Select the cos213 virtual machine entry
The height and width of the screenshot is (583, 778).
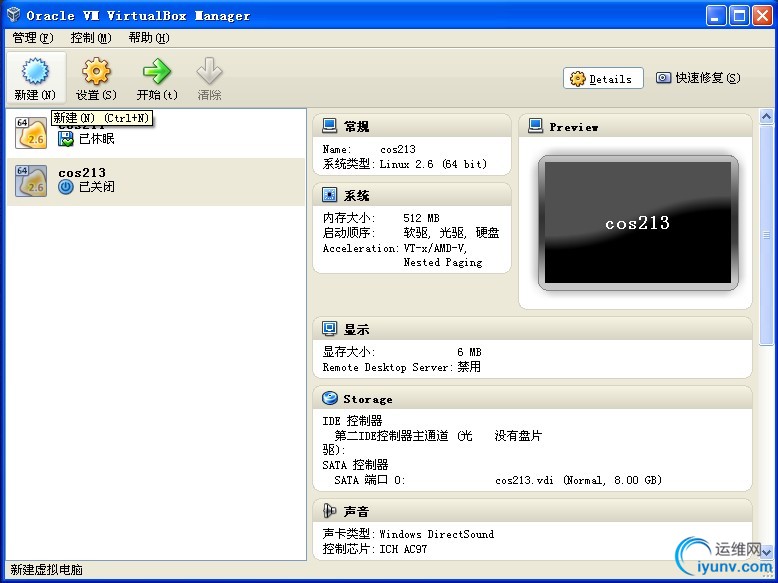(x=156, y=182)
